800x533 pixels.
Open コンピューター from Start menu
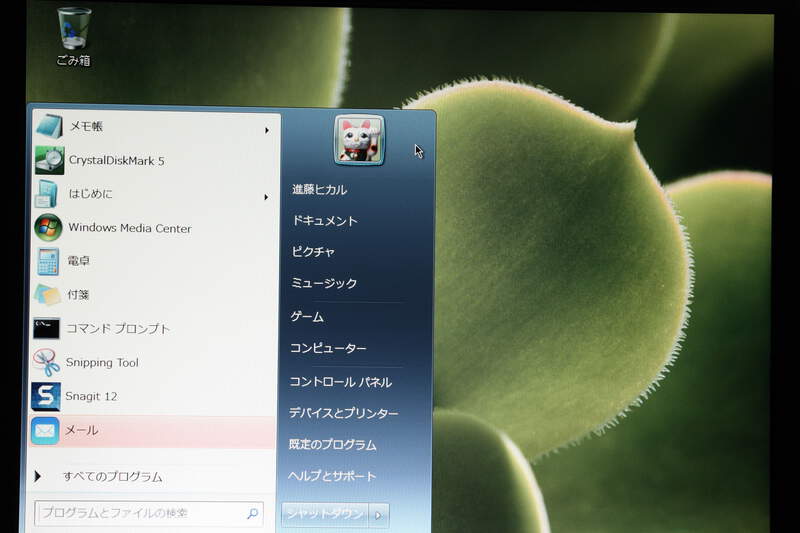point(328,348)
